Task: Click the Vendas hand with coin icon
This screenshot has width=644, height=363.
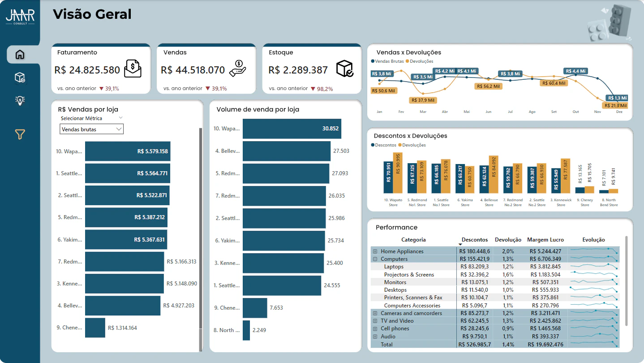Action: click(x=237, y=69)
